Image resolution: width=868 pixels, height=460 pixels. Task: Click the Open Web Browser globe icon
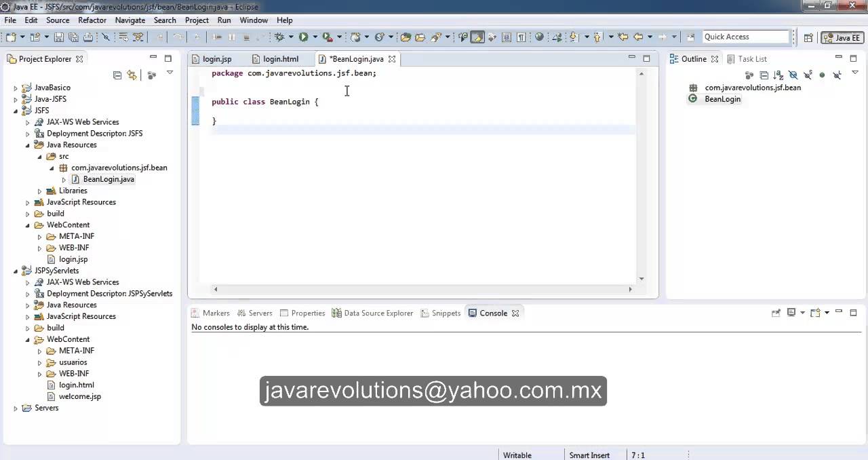[539, 37]
